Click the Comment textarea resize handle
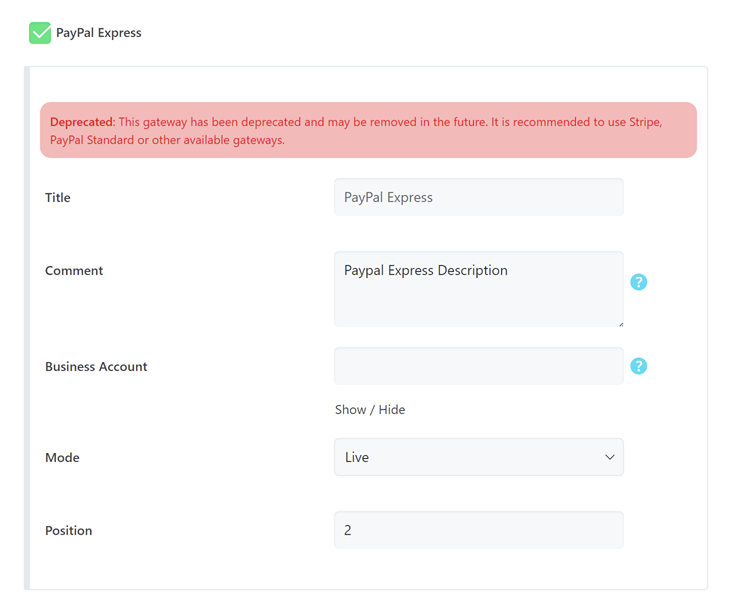The image size is (737, 615). click(620, 323)
